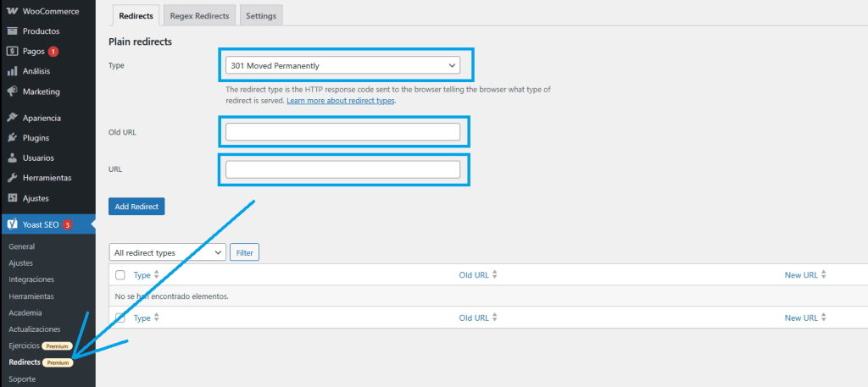Screen dimensions: 868x387
Task: Open the Settings tab
Action: 261,16
